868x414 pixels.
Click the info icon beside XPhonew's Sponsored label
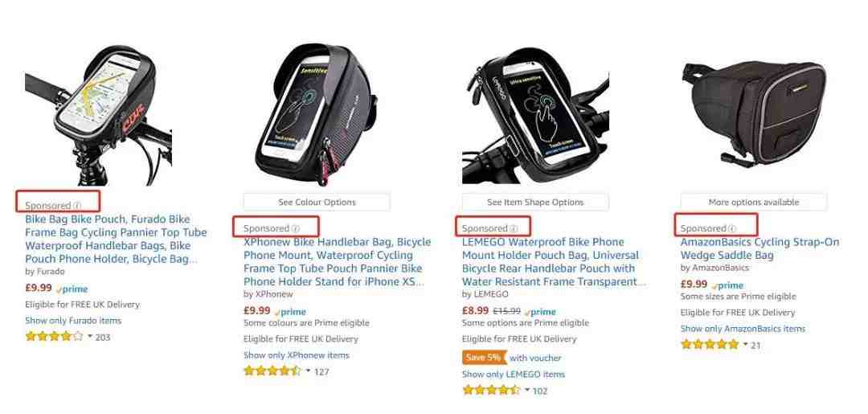click(296, 228)
